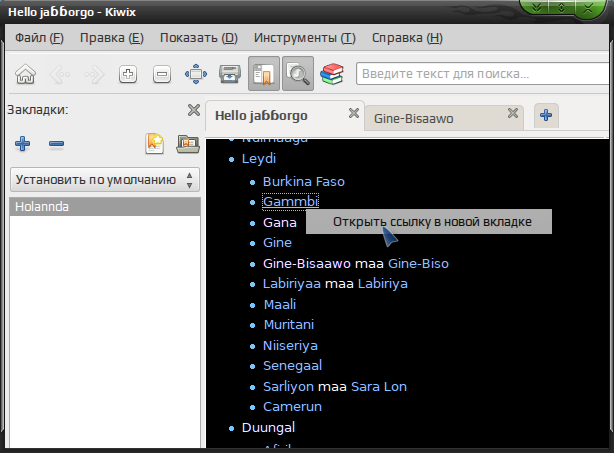This screenshot has height=453, width=614.
Task: Select the Holannda bookmark
Action: pos(105,206)
